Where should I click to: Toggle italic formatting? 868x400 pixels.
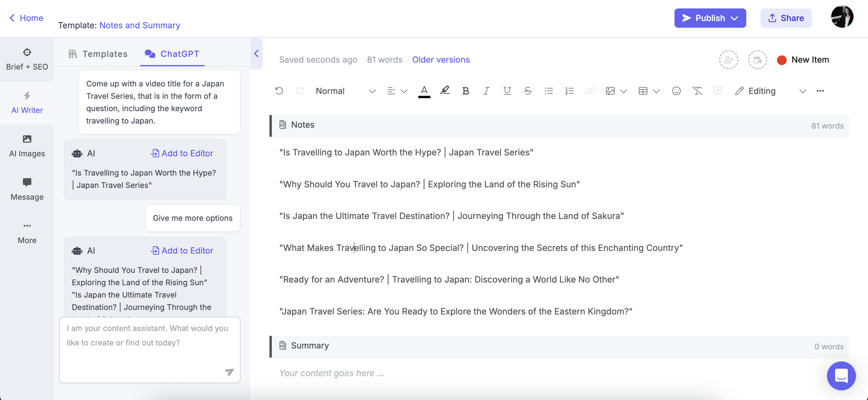click(486, 91)
